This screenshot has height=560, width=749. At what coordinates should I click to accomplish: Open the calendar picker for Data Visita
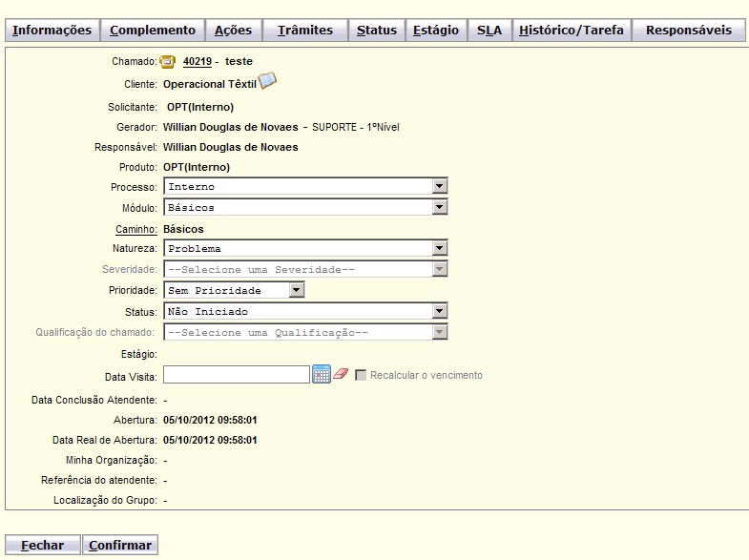322,374
